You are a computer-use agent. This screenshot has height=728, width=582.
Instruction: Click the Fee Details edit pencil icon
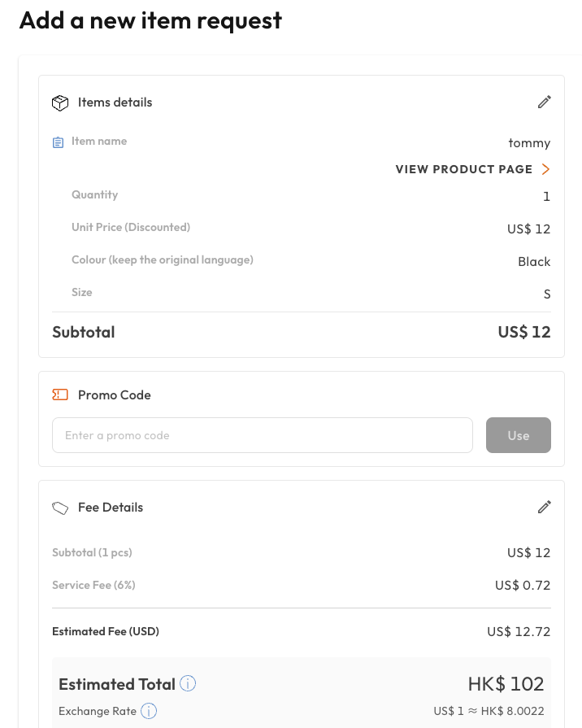(x=545, y=507)
